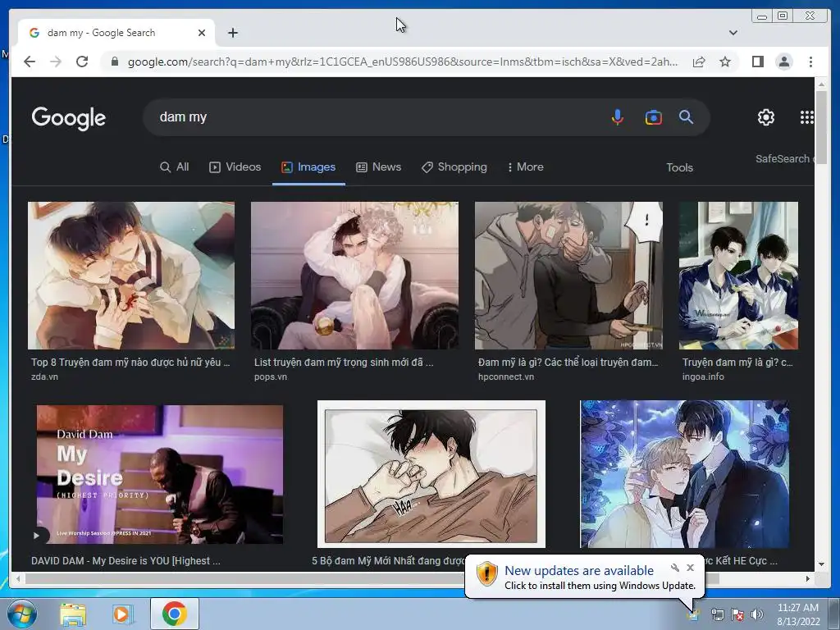Expand the tab search chevron

click(x=733, y=33)
